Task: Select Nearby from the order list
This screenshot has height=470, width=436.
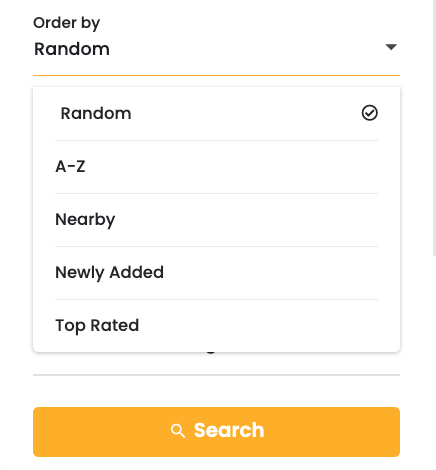Action: [x=216, y=220]
